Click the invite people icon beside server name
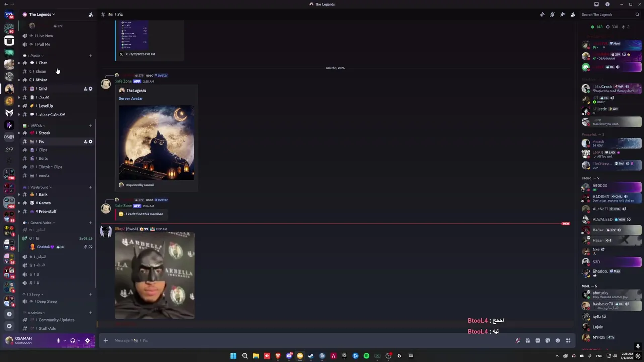 click(x=91, y=14)
